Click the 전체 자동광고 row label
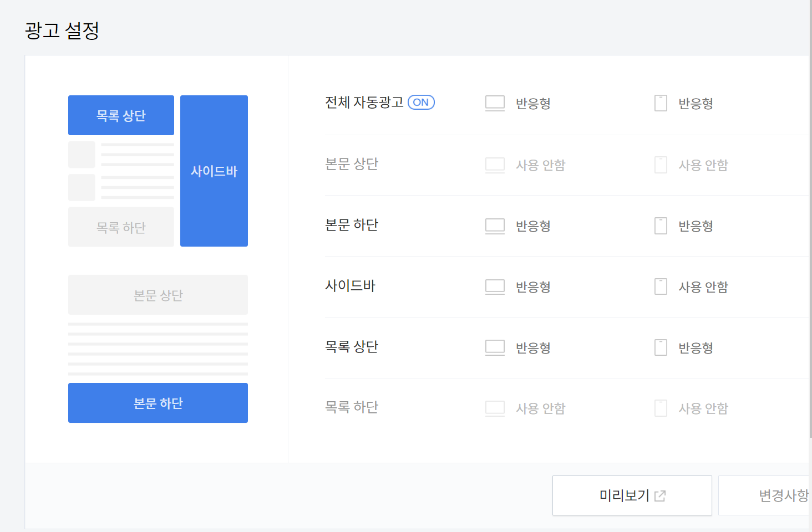Viewport: 812px width, 532px height. pyautogui.click(x=364, y=103)
